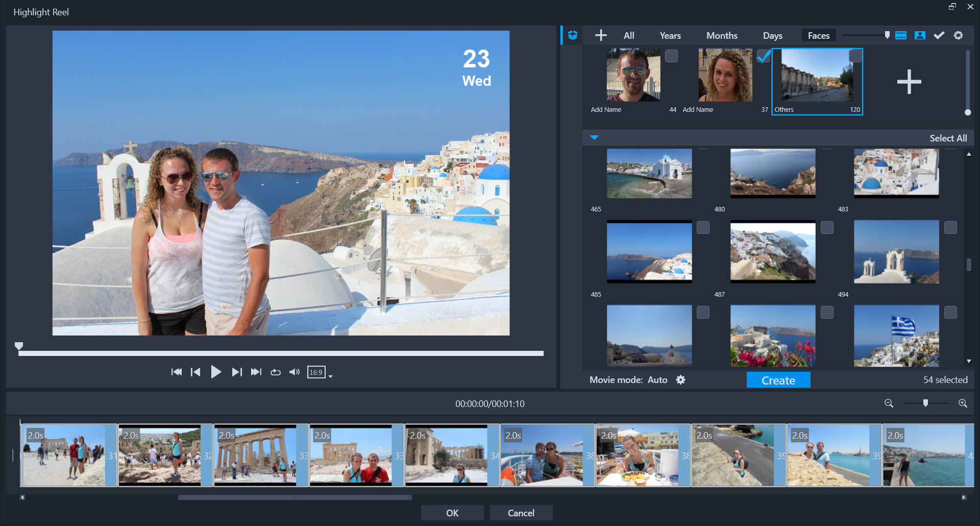Mute the preview volume
Screen dimensions: 980x526
[295, 372]
